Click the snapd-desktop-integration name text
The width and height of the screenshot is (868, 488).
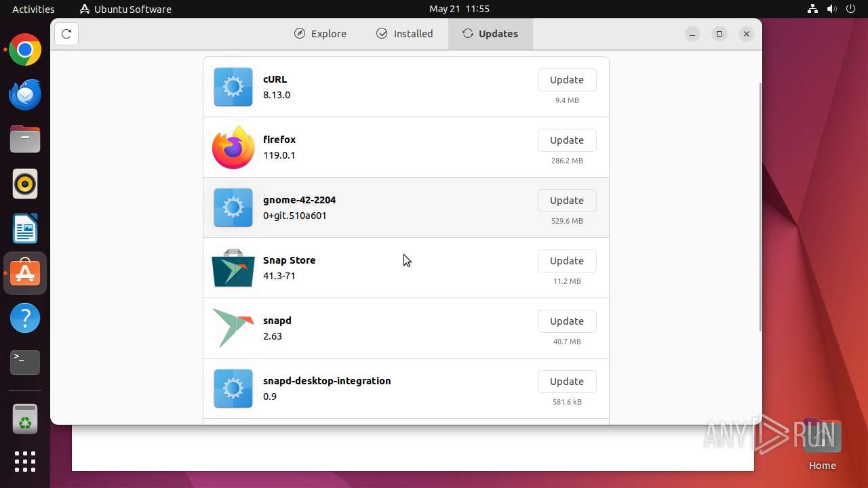(327, 381)
